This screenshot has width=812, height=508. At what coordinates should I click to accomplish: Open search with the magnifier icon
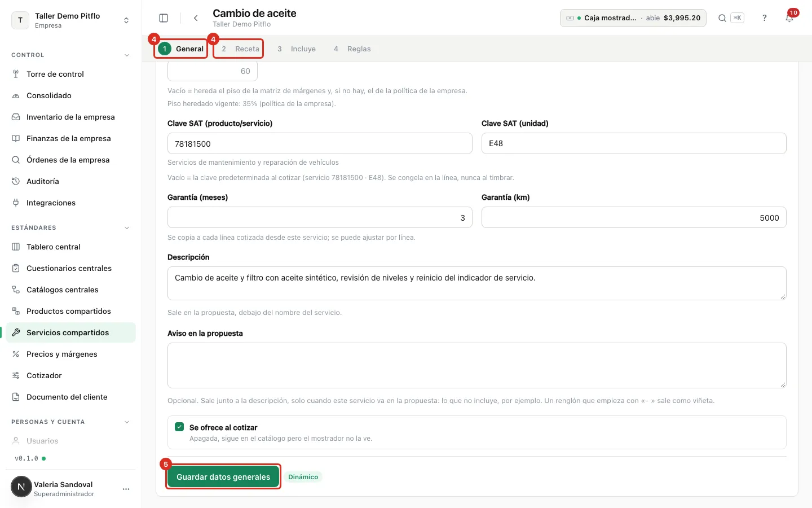coord(722,18)
